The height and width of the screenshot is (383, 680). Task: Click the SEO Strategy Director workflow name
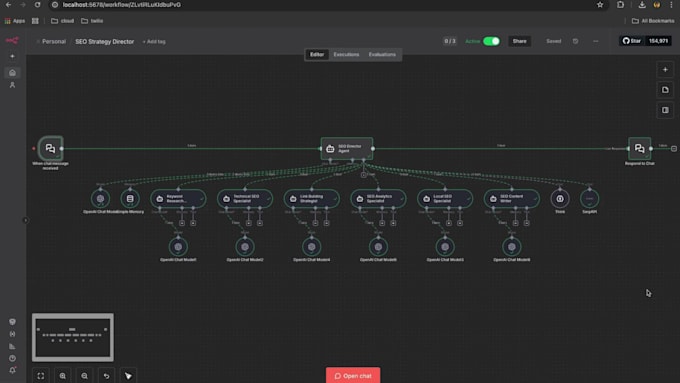[105, 42]
